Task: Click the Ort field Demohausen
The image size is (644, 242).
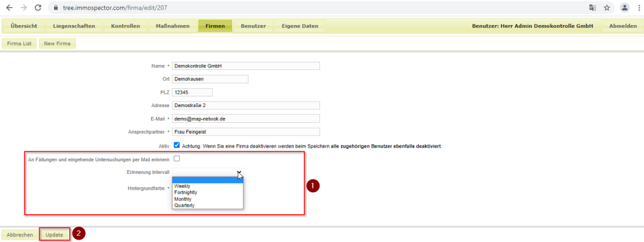Action: (x=210, y=79)
